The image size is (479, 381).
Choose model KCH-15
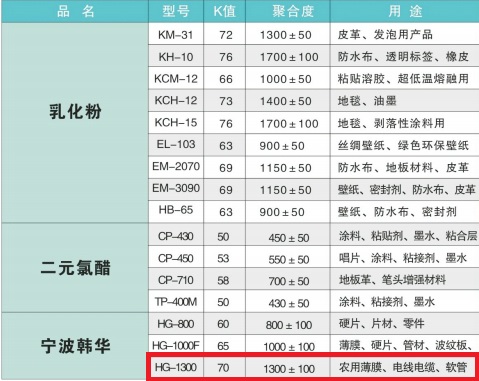click(176, 122)
